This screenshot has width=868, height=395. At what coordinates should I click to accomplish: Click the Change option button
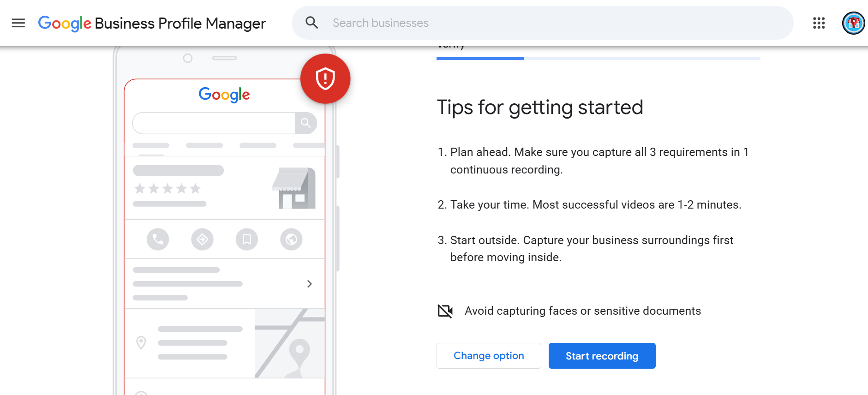[x=489, y=356]
